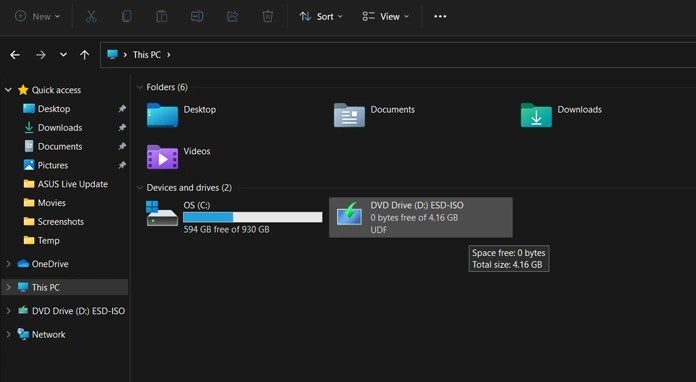
Task: Open the Downloads folder icon in Folders
Action: (536, 115)
